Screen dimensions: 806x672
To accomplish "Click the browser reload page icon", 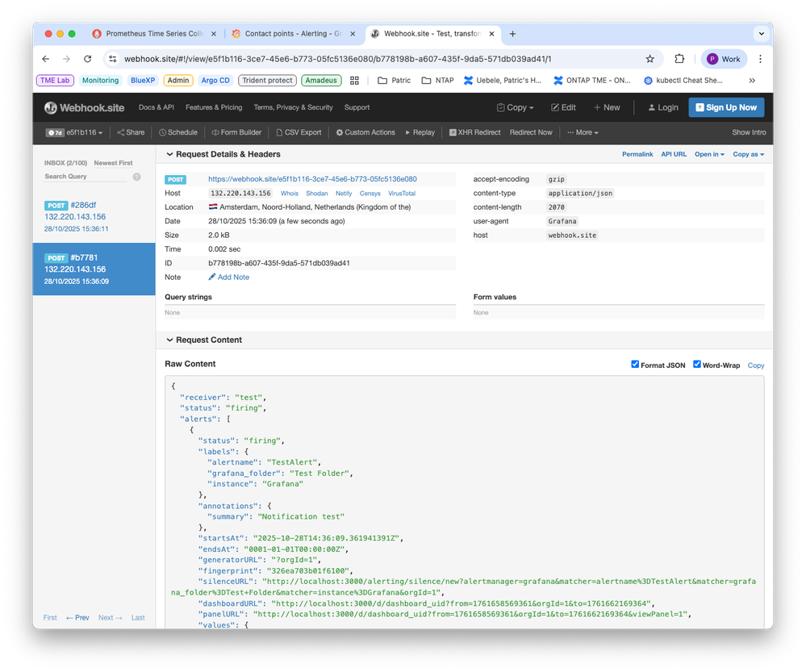I will 87,59.
